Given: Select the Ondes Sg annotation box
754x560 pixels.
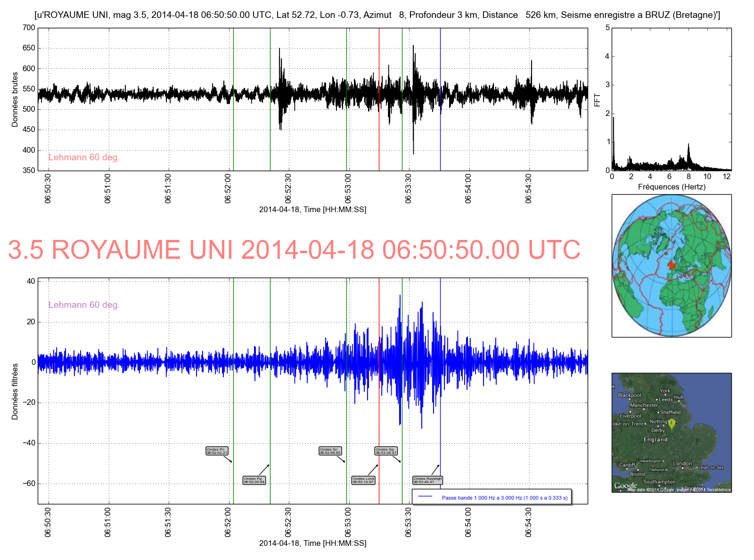Looking at the screenshot, I should [x=386, y=451].
